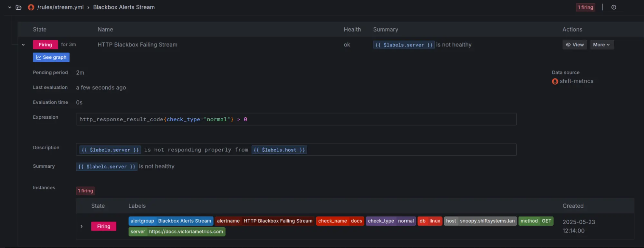Click the 'ok' health value

[347, 45]
